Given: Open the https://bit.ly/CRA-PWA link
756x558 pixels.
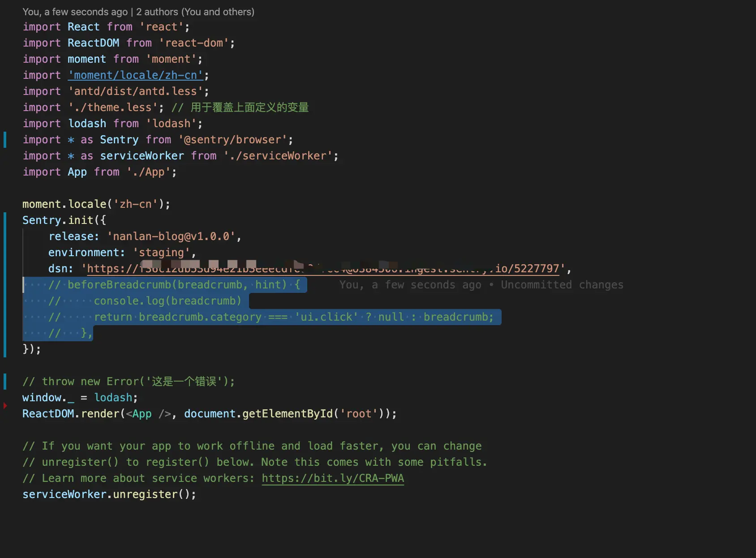Looking at the screenshot, I should click(x=332, y=478).
